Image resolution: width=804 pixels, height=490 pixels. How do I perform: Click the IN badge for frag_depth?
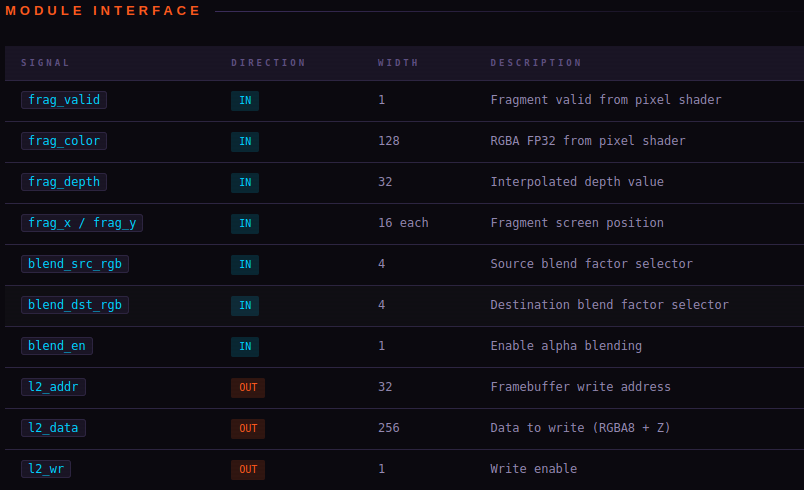[245, 182]
